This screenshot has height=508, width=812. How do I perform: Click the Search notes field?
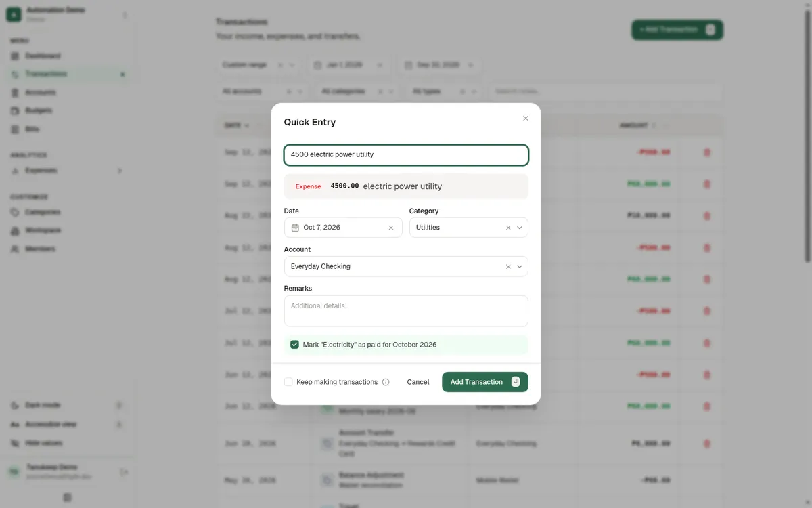pos(607,91)
